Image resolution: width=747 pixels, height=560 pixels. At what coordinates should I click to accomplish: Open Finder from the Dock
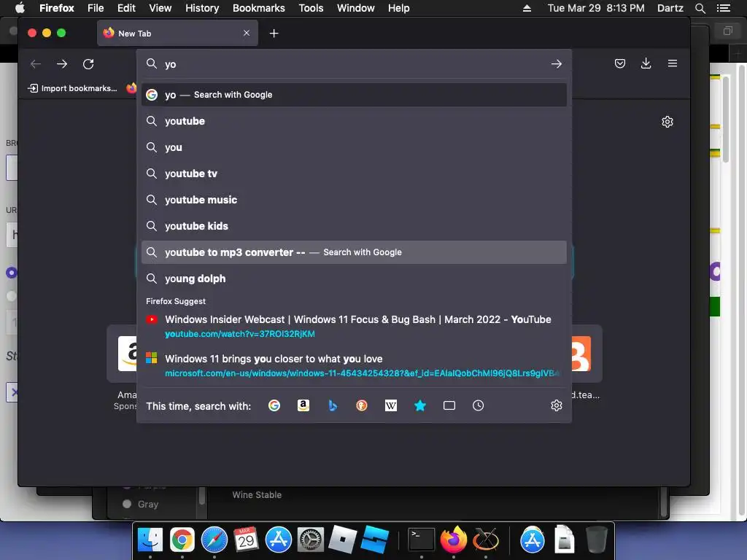150,540
